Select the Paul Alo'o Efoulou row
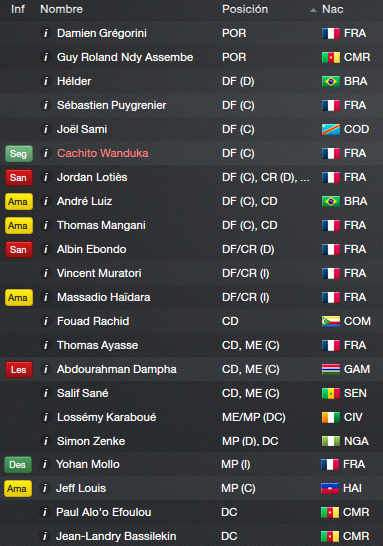 [x=192, y=512]
